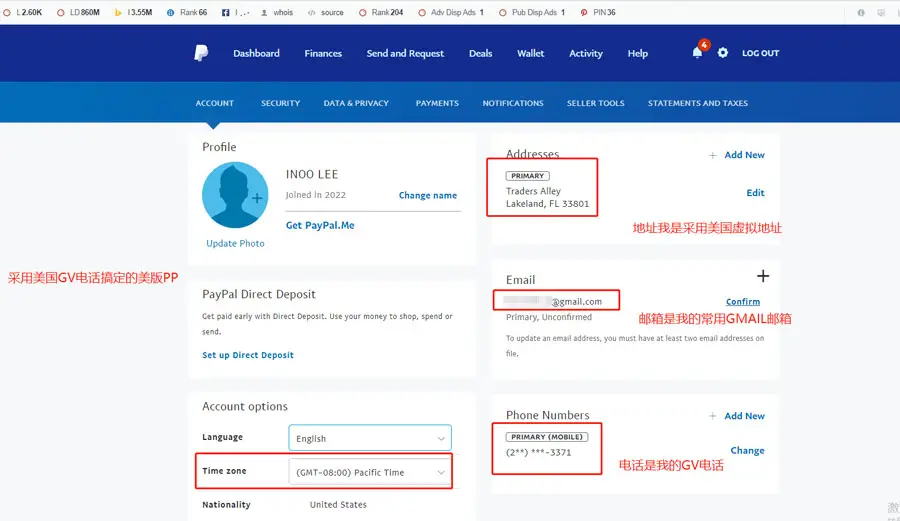Click LOG OUT

click(x=761, y=53)
